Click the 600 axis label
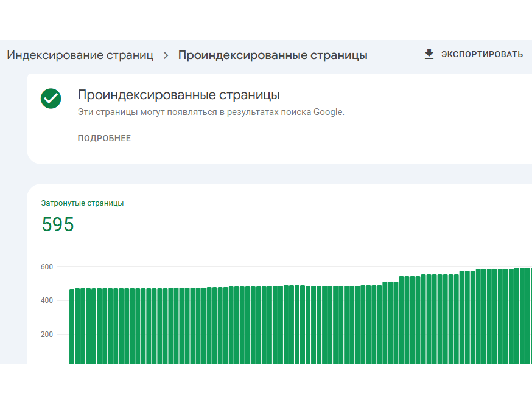Screen dimensions: 532x399 click(x=47, y=267)
